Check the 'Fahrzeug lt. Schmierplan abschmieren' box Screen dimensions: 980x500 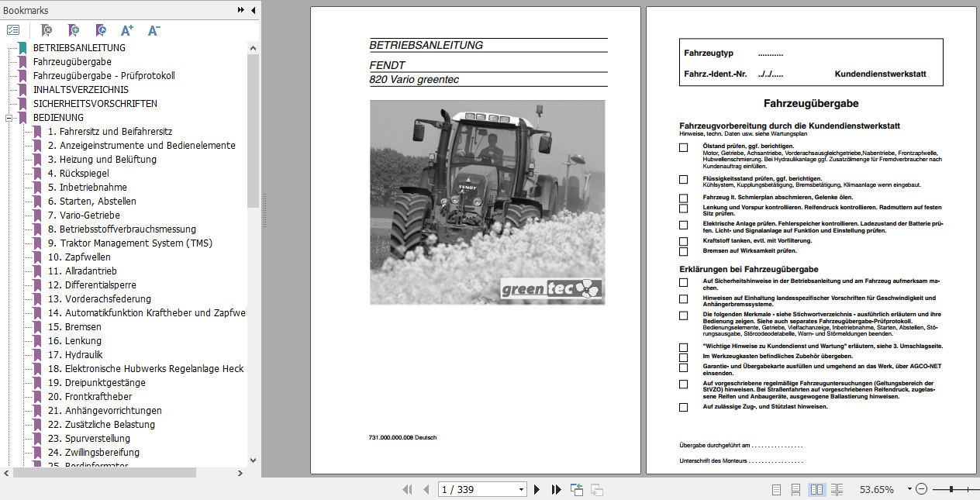(683, 198)
